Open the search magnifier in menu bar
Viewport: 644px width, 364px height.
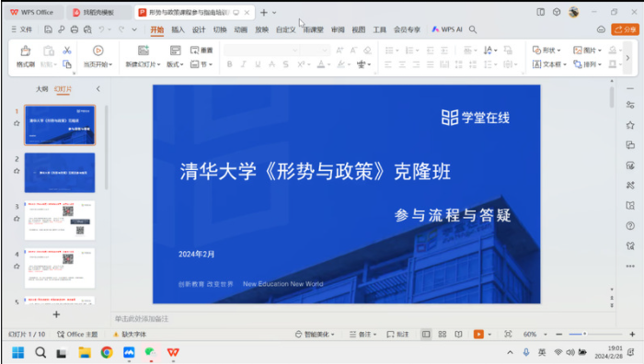coord(473,29)
